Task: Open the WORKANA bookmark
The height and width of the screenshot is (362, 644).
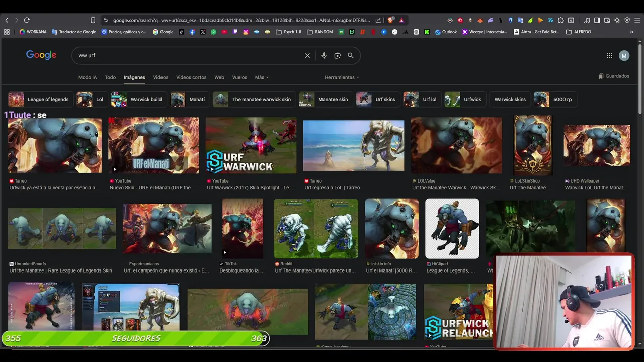Action: pos(33,32)
